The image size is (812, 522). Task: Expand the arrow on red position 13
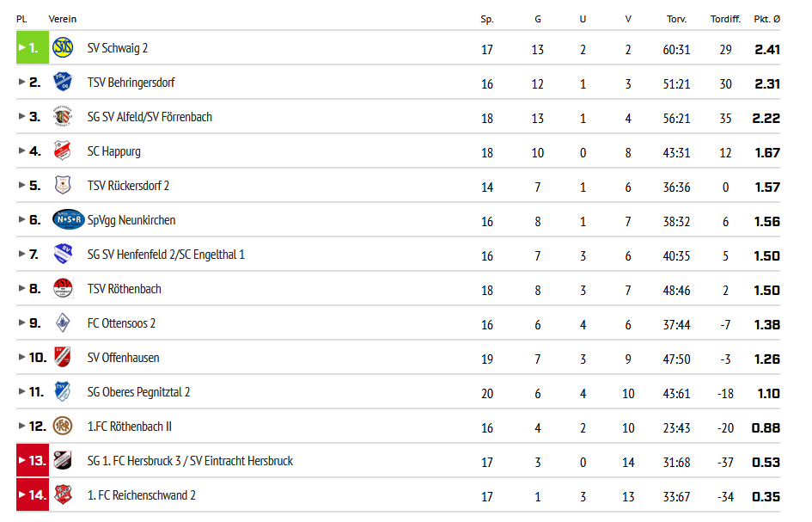click(x=21, y=460)
